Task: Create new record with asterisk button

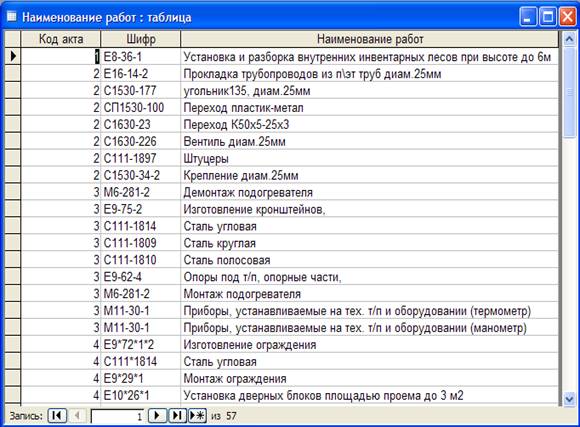Action: coord(198,416)
